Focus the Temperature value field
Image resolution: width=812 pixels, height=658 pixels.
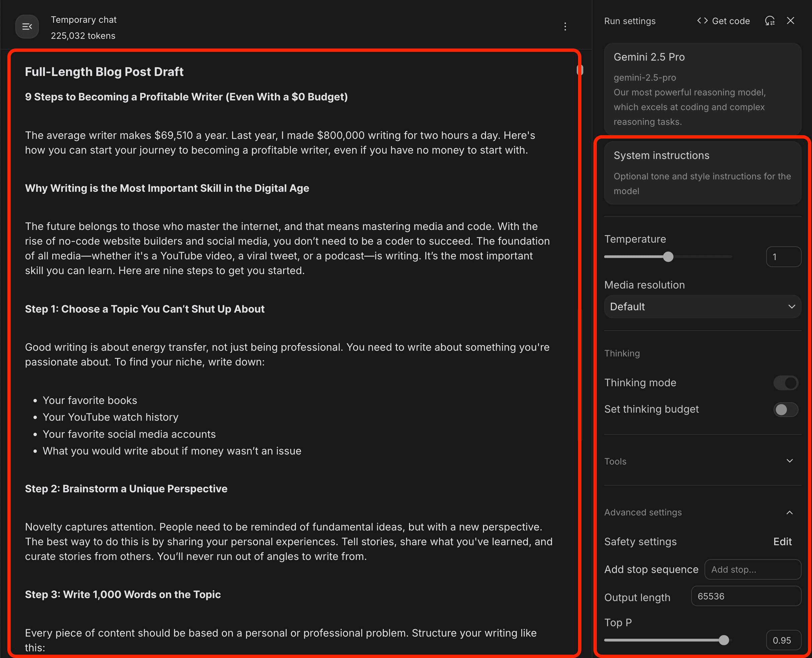tap(783, 257)
